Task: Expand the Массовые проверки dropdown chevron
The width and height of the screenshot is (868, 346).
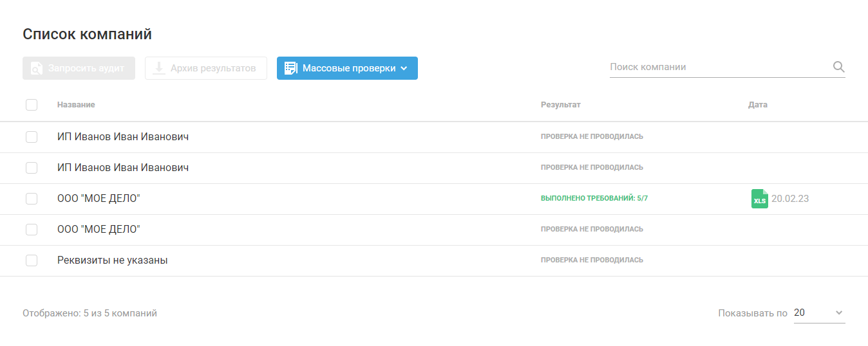Action: 404,68
